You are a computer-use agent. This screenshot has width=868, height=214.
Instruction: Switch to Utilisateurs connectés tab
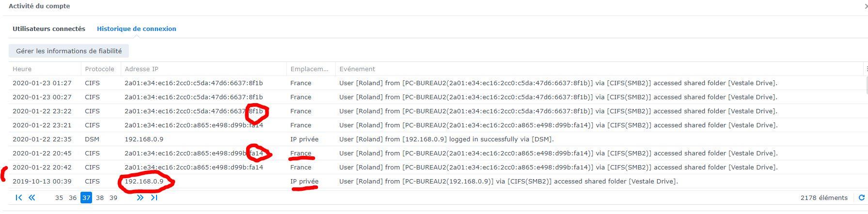(49, 29)
